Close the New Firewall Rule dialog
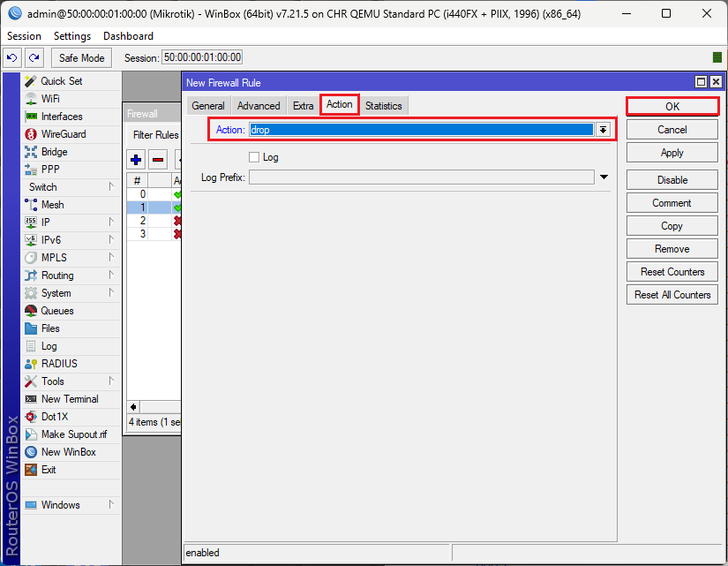This screenshot has width=728, height=566. 716,82
